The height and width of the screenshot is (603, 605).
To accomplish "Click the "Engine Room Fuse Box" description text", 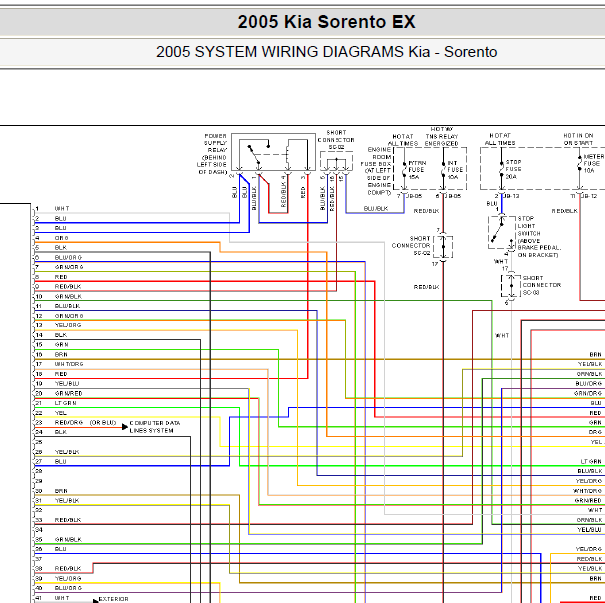I will tap(377, 171).
